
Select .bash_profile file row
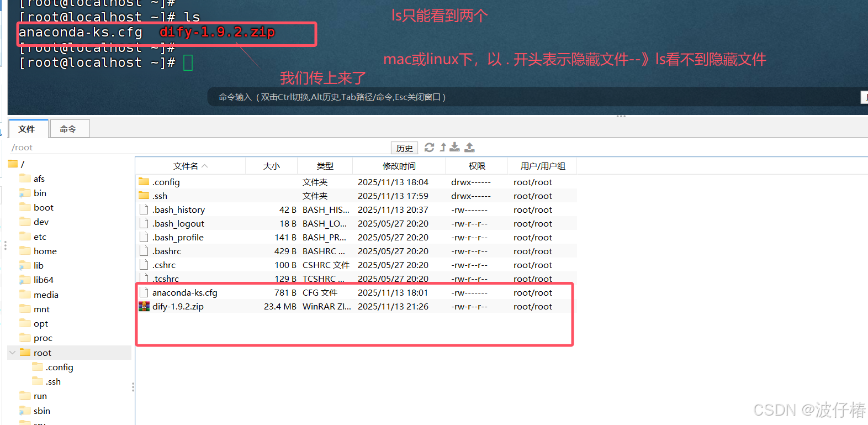pyautogui.click(x=356, y=237)
